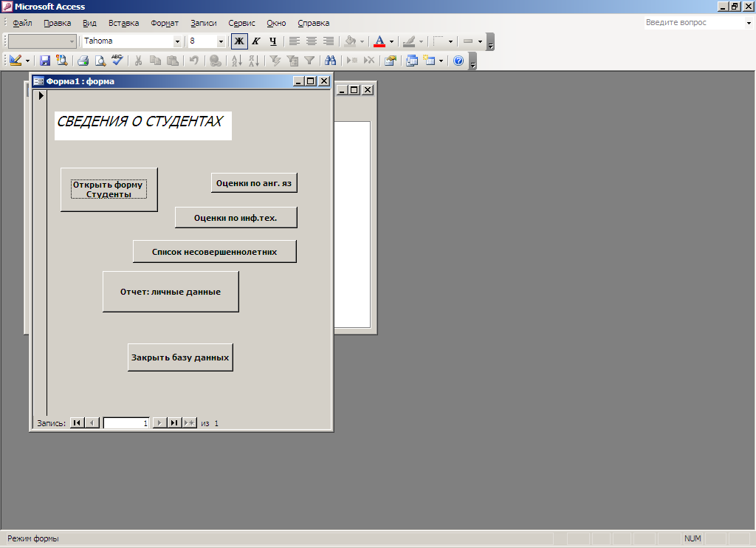Screen dimensions: 756x548
Task: Toggle italic К formatting
Action: pos(256,41)
